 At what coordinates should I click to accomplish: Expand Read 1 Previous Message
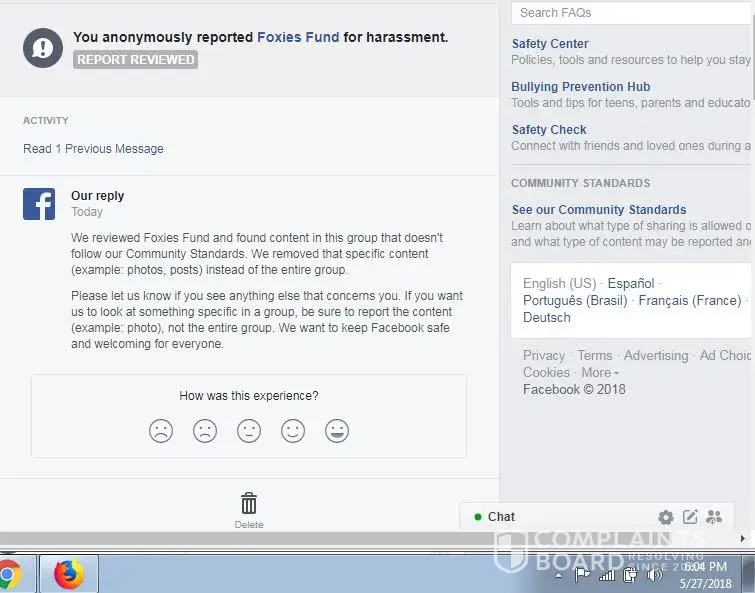93,149
